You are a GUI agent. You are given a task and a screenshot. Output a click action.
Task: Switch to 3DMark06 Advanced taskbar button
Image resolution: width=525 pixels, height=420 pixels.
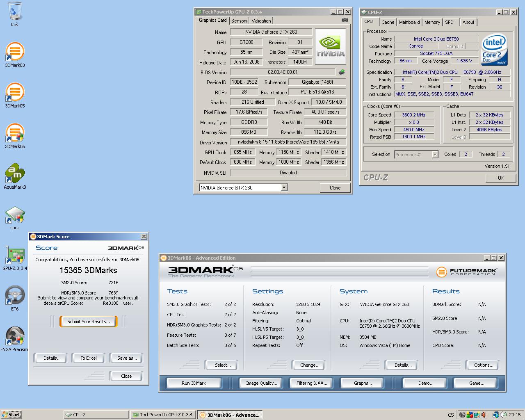coord(230,415)
